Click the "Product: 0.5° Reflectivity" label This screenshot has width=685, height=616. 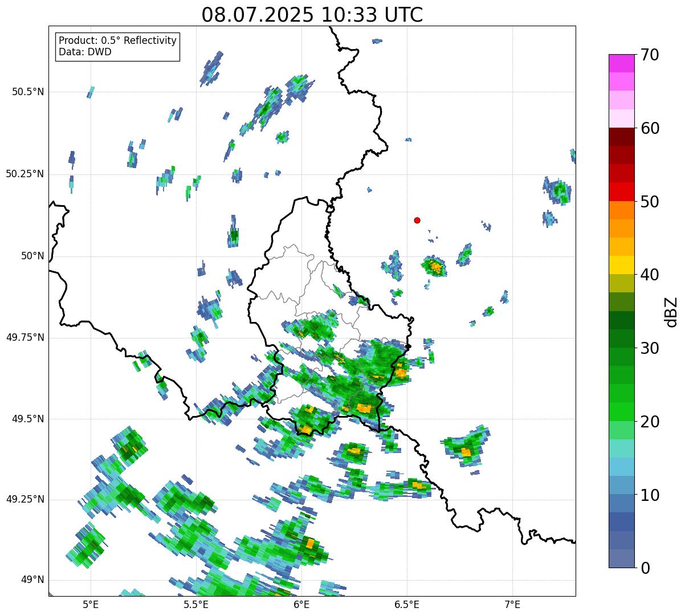(117, 41)
